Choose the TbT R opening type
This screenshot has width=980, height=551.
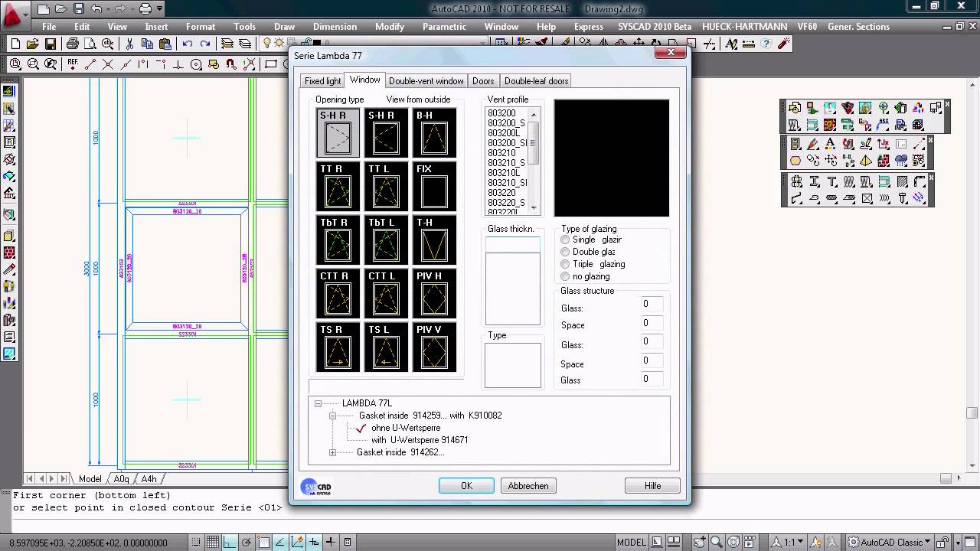click(x=338, y=240)
